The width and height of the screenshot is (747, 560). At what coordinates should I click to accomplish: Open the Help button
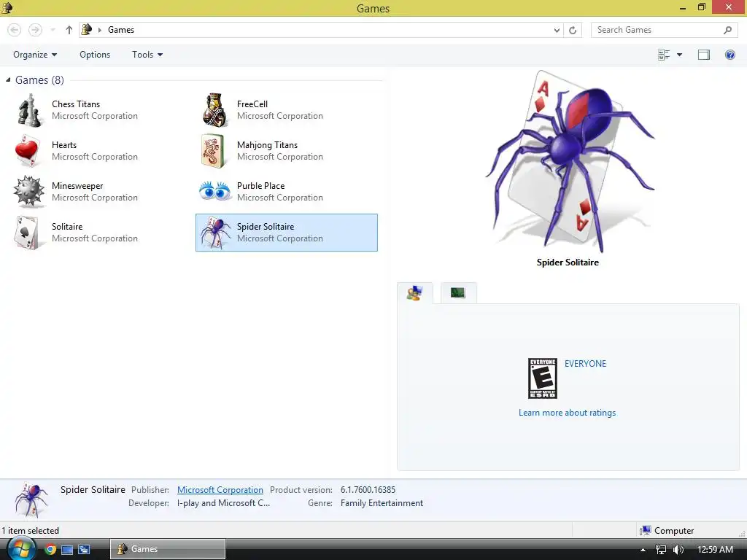click(x=729, y=55)
